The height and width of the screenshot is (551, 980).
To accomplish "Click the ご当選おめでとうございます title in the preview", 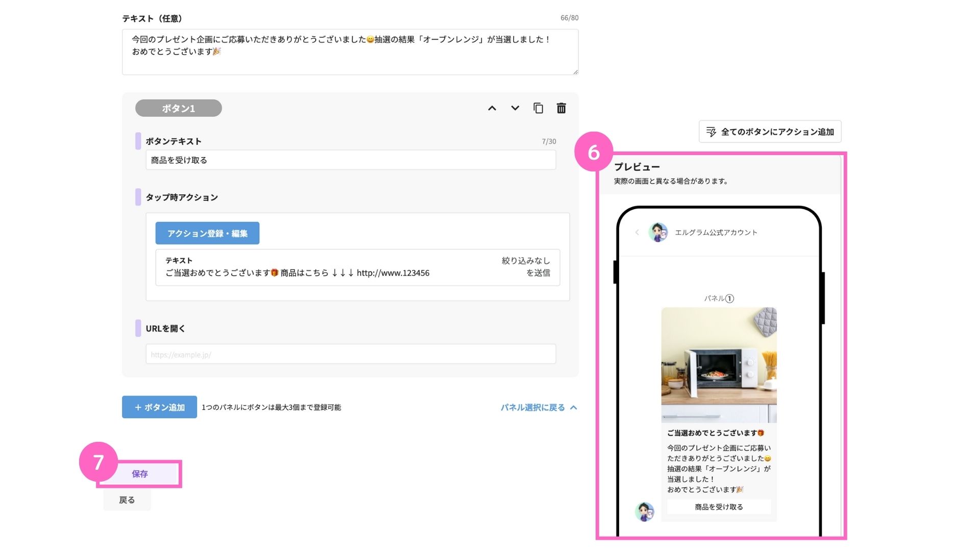I will pos(716,433).
